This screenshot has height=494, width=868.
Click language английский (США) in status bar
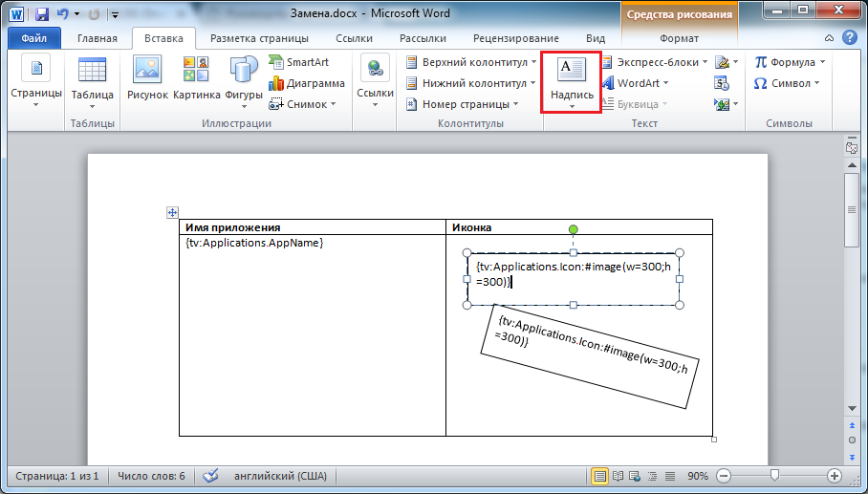point(277,475)
